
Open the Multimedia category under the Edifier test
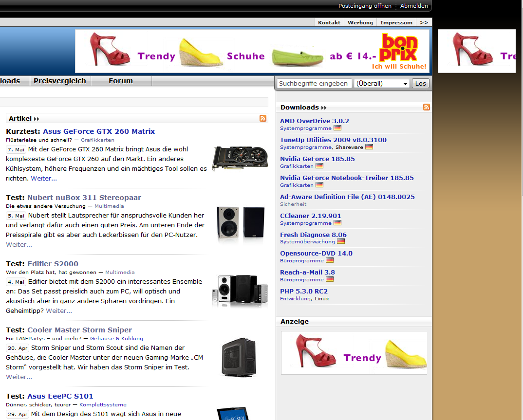(120, 273)
